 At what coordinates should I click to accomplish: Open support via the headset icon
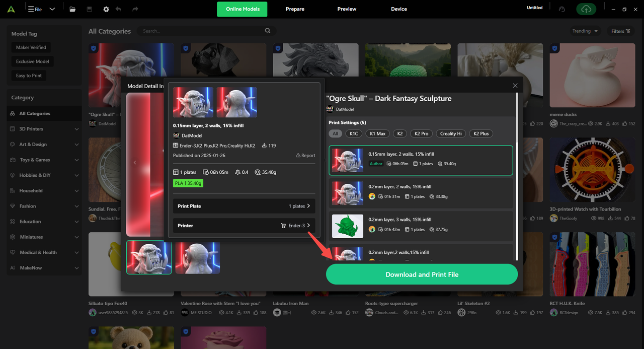click(562, 9)
